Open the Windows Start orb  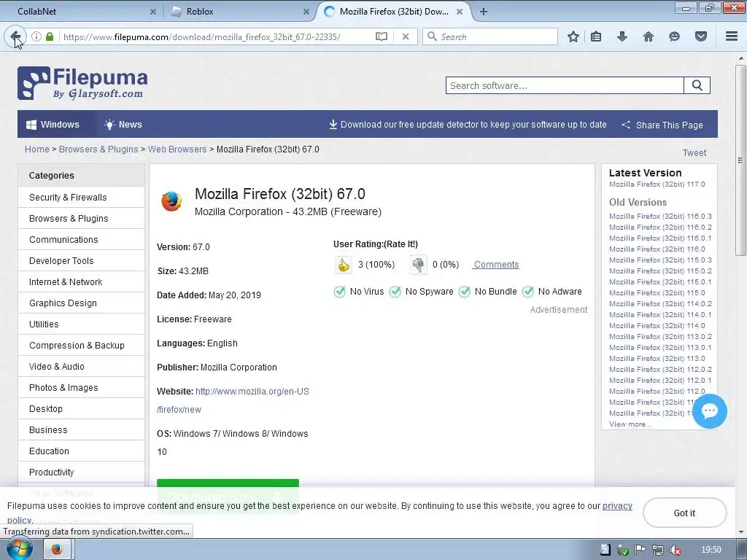(x=19, y=549)
